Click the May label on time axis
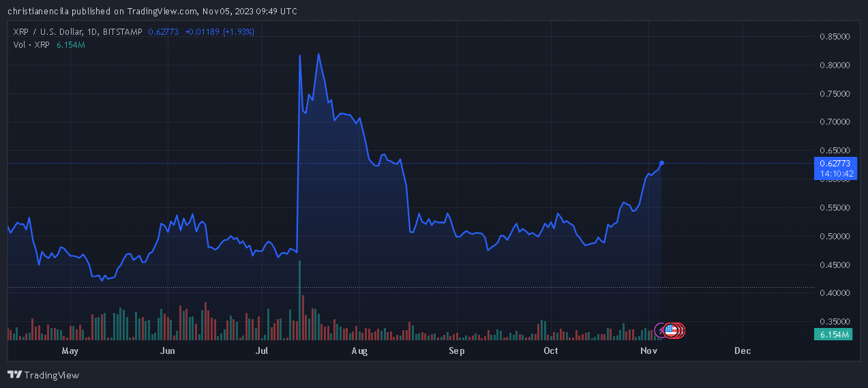 (70, 351)
